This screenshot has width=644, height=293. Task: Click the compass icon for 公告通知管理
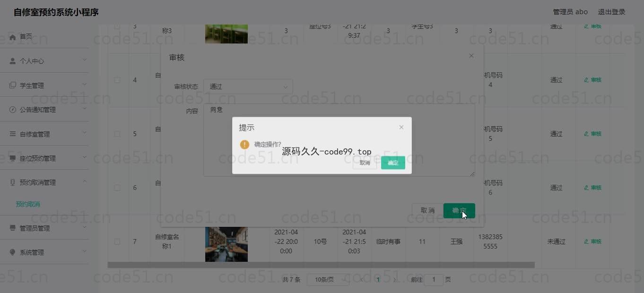pyautogui.click(x=13, y=110)
